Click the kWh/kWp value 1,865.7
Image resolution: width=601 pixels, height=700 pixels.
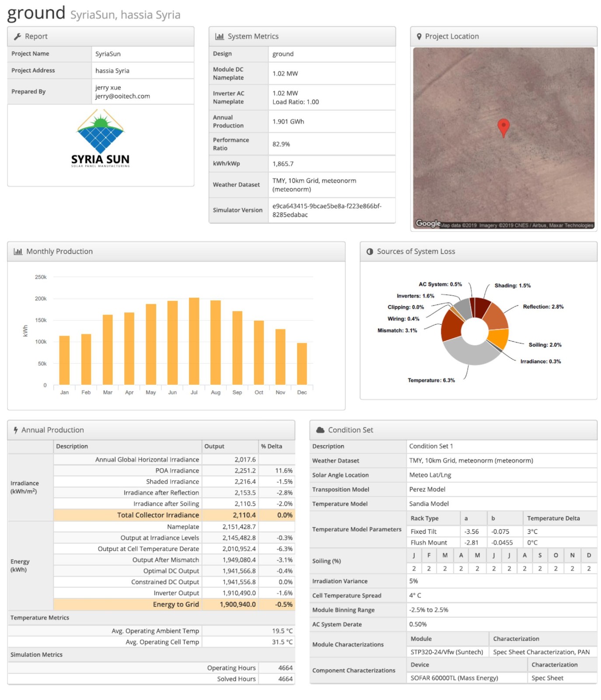click(x=283, y=164)
